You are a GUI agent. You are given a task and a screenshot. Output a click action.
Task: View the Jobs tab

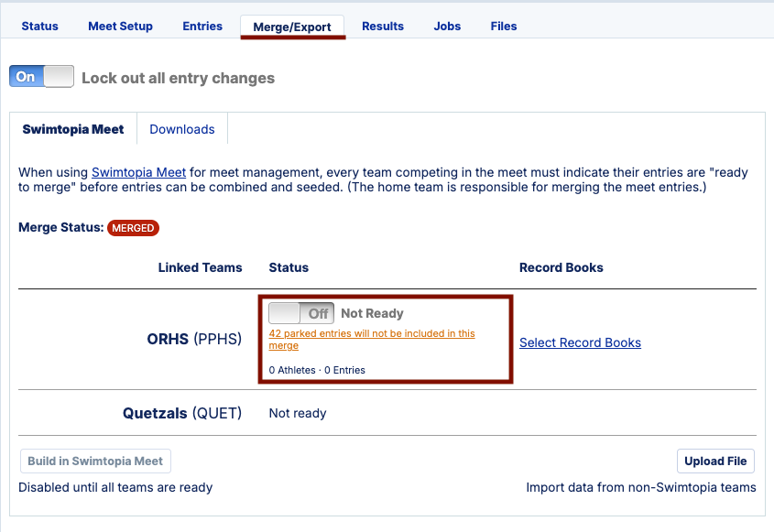click(447, 27)
